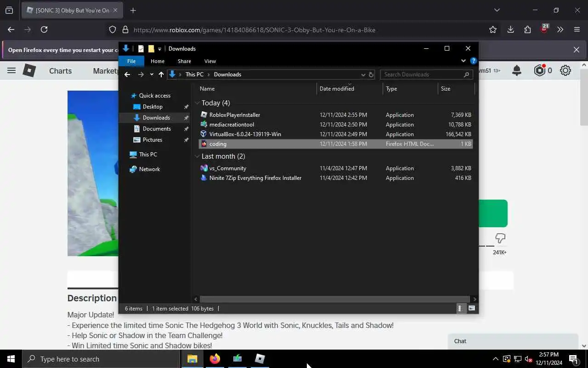The image size is (588, 368).
Task: Expand the Explorer ribbon with chevron
Action: [x=463, y=61]
